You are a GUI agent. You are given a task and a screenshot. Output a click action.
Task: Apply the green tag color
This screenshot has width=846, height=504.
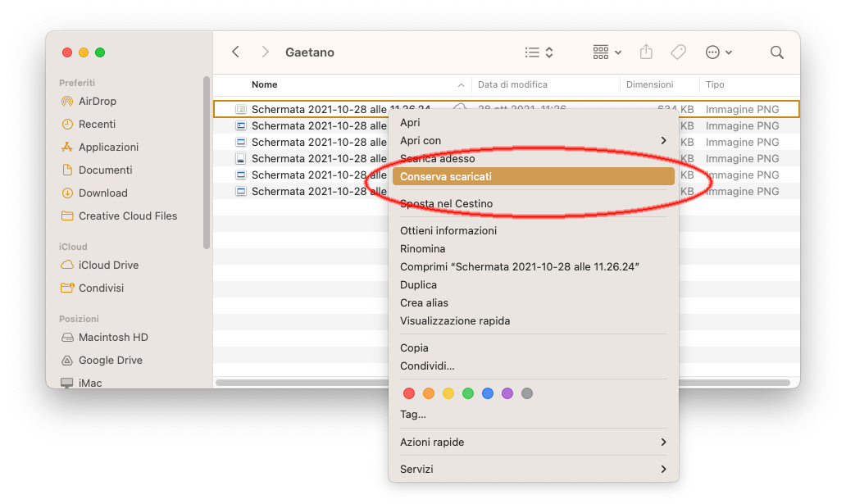pyautogui.click(x=468, y=393)
